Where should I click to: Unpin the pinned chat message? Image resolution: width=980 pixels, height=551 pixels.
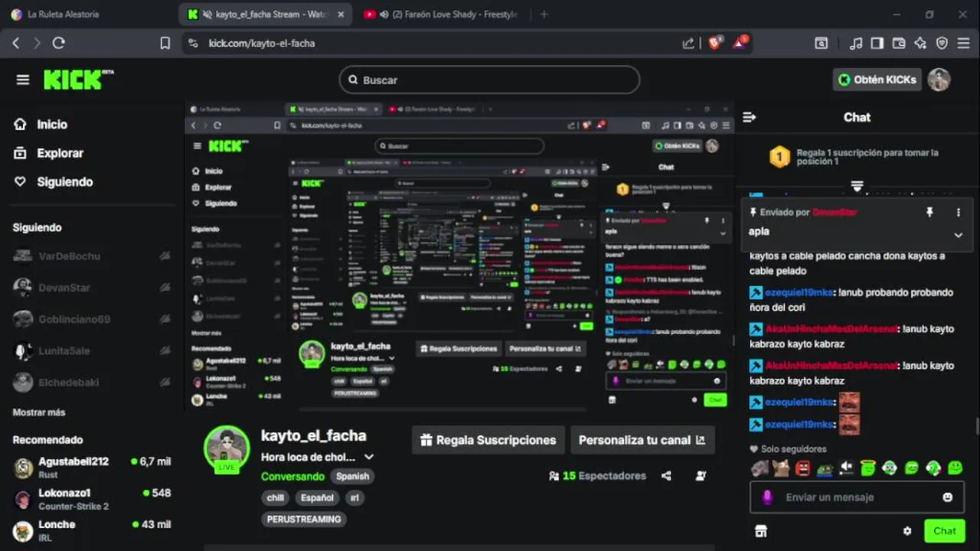point(929,212)
